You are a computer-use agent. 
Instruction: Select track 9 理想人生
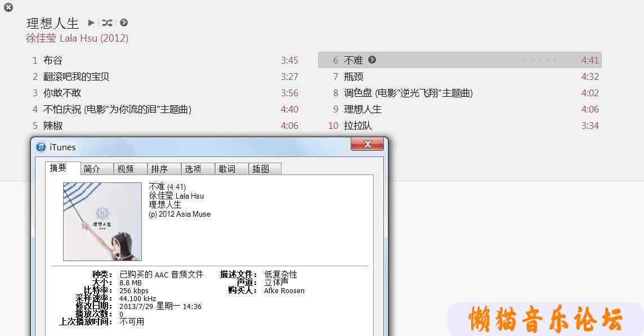pyautogui.click(x=460, y=109)
